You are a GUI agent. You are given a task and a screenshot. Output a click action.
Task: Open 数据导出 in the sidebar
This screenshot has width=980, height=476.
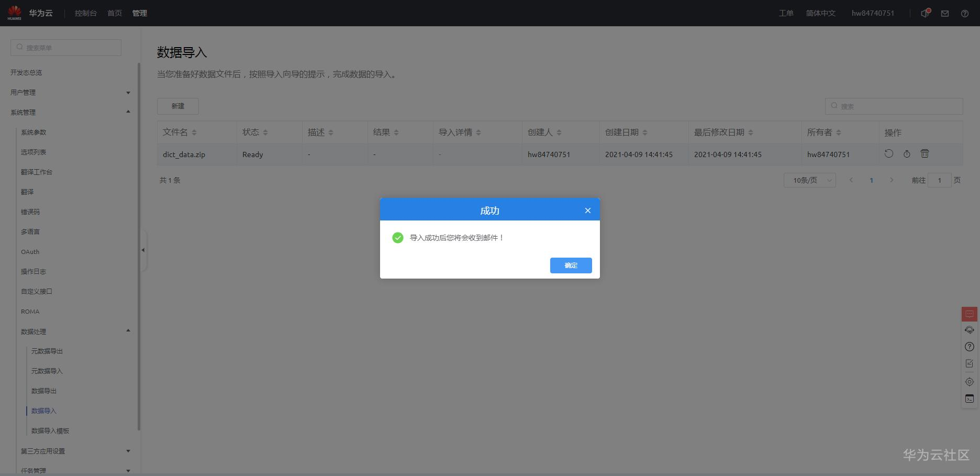point(44,391)
